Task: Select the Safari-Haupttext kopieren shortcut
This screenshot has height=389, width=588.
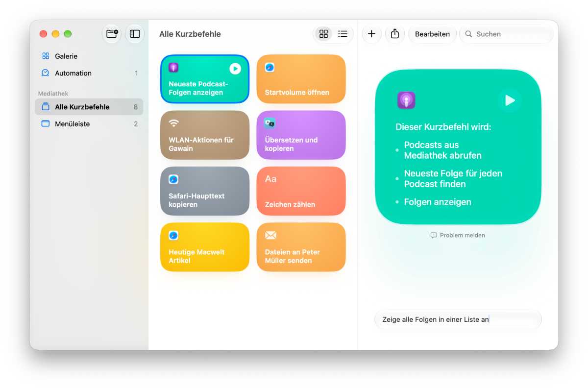Action: pos(205,191)
